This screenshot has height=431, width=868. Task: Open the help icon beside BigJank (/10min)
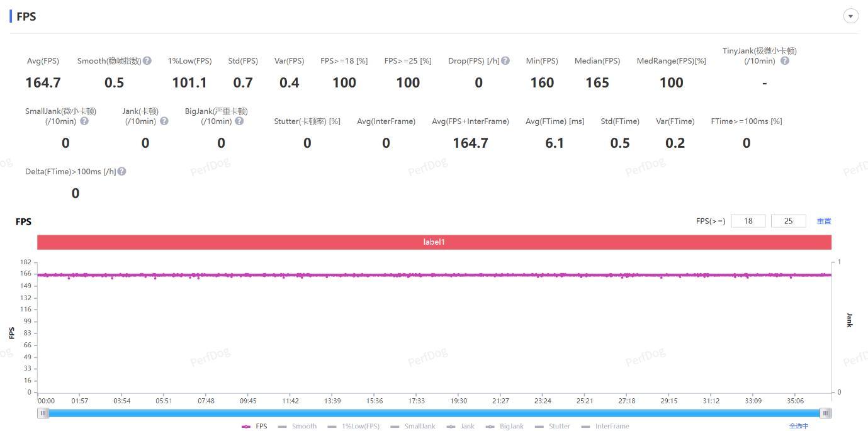pos(239,121)
